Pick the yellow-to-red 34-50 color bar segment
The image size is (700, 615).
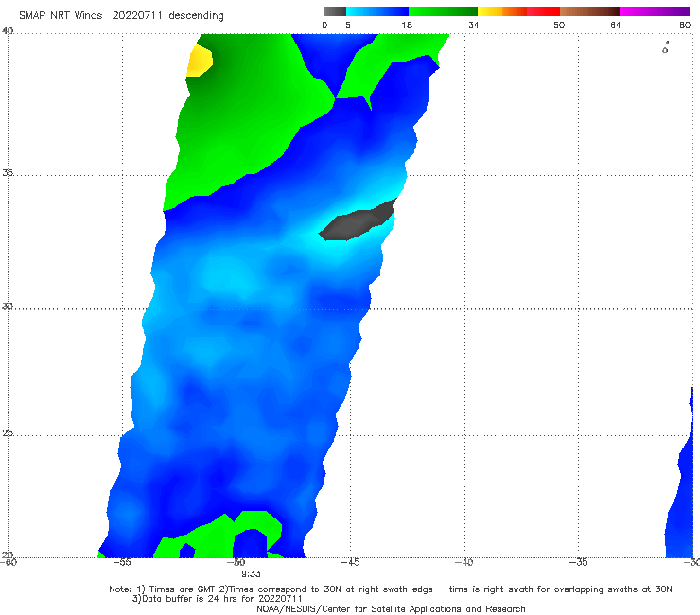[518, 11]
